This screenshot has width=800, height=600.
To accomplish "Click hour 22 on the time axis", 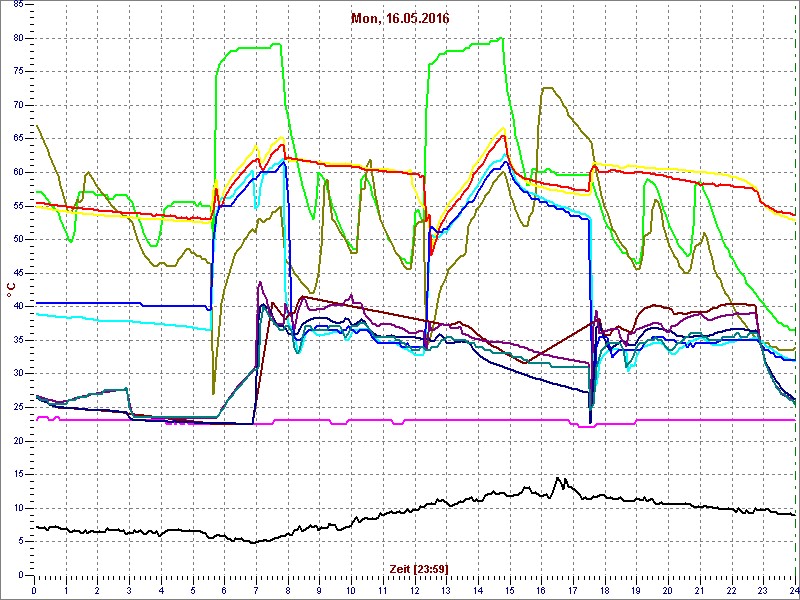I will point(731,590).
